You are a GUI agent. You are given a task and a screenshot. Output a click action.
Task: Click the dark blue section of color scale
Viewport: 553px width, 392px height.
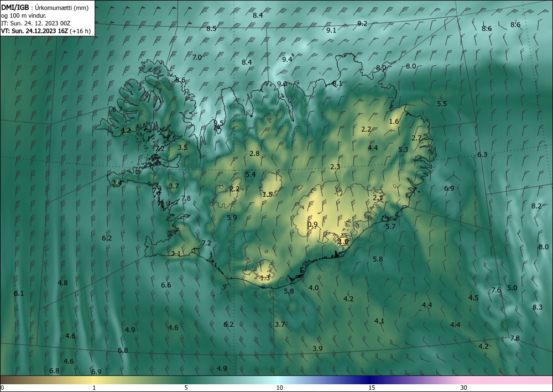(x=368, y=380)
